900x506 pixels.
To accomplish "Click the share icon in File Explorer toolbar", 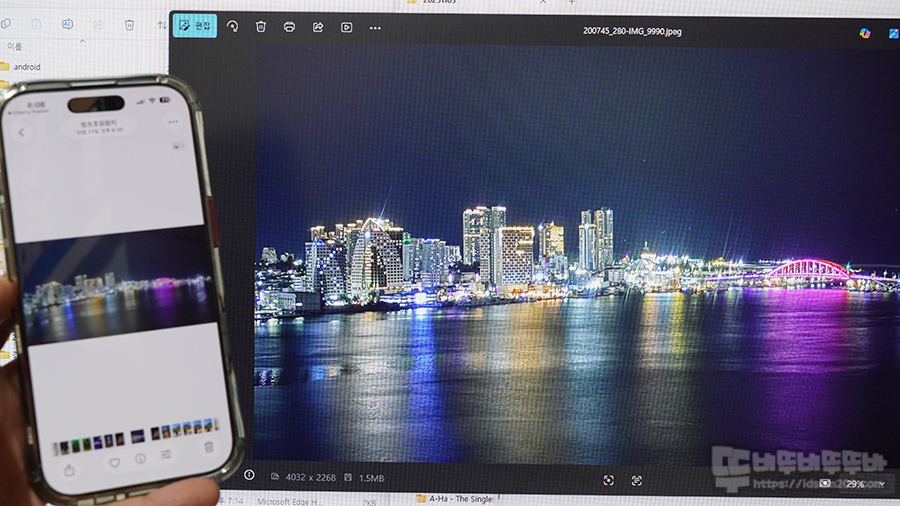I will coord(98,25).
